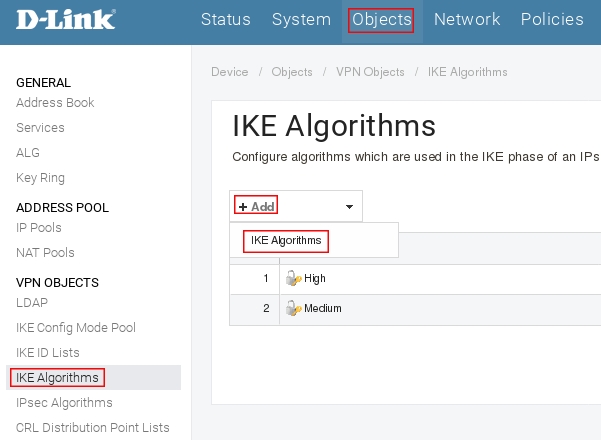
Task: Switch to the System tab
Action: pos(301,20)
